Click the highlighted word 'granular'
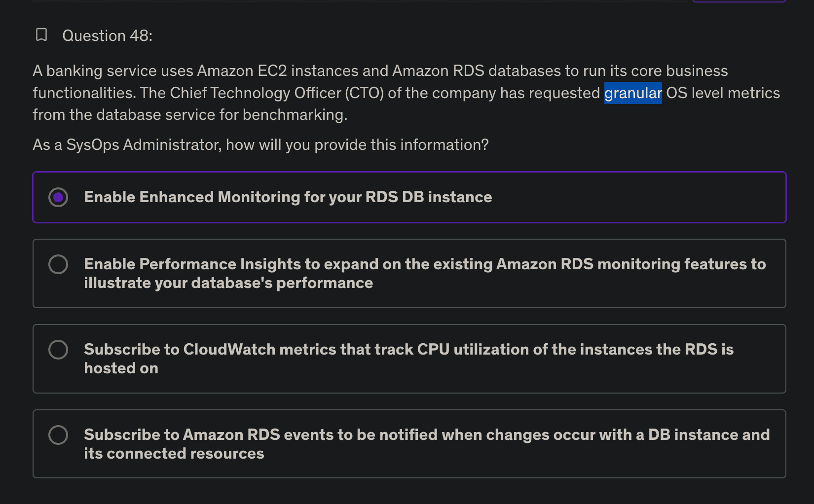Image resolution: width=814 pixels, height=504 pixels. (x=633, y=93)
